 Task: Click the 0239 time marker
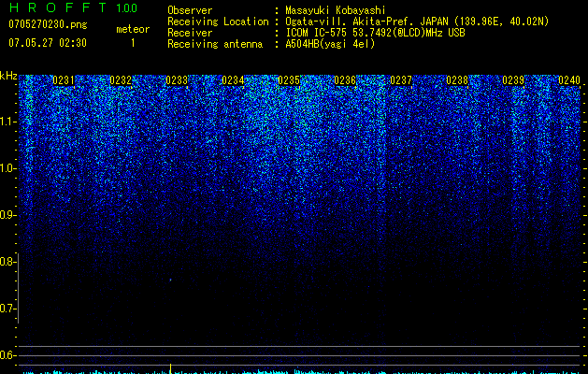click(x=513, y=80)
